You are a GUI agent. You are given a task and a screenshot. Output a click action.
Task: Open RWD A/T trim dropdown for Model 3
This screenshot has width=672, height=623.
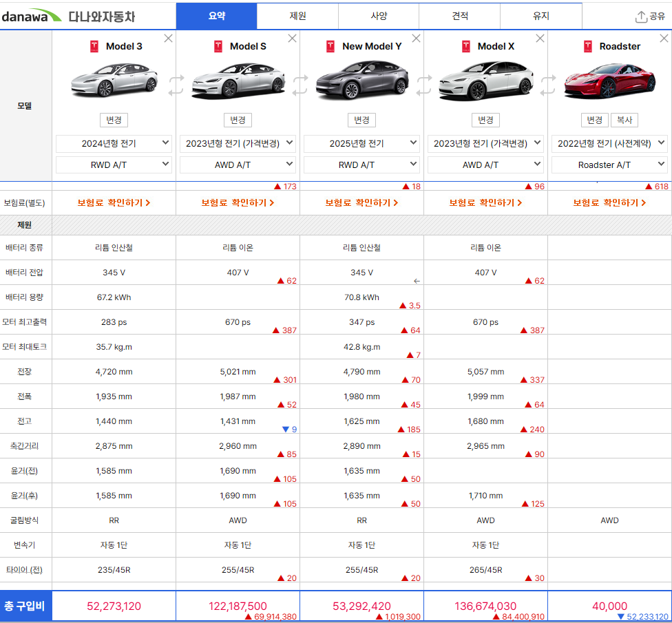pos(114,165)
